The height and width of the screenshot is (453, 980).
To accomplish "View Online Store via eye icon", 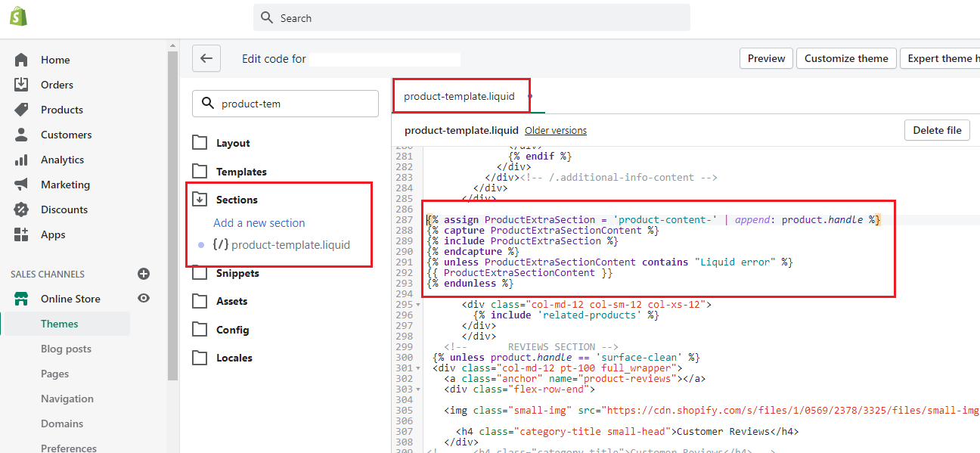I will pyautogui.click(x=144, y=299).
